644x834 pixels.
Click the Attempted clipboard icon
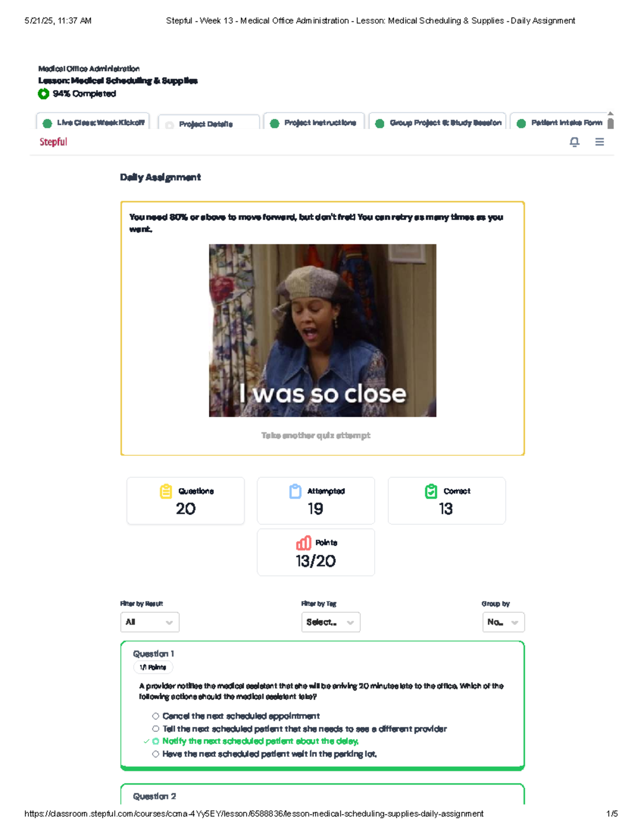click(295, 491)
